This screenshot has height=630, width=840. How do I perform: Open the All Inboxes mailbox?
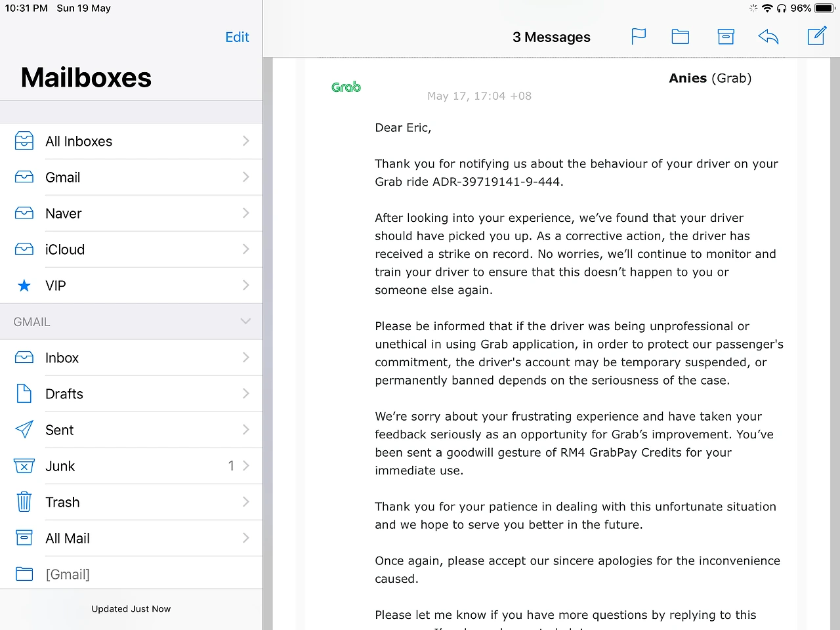coord(131,141)
